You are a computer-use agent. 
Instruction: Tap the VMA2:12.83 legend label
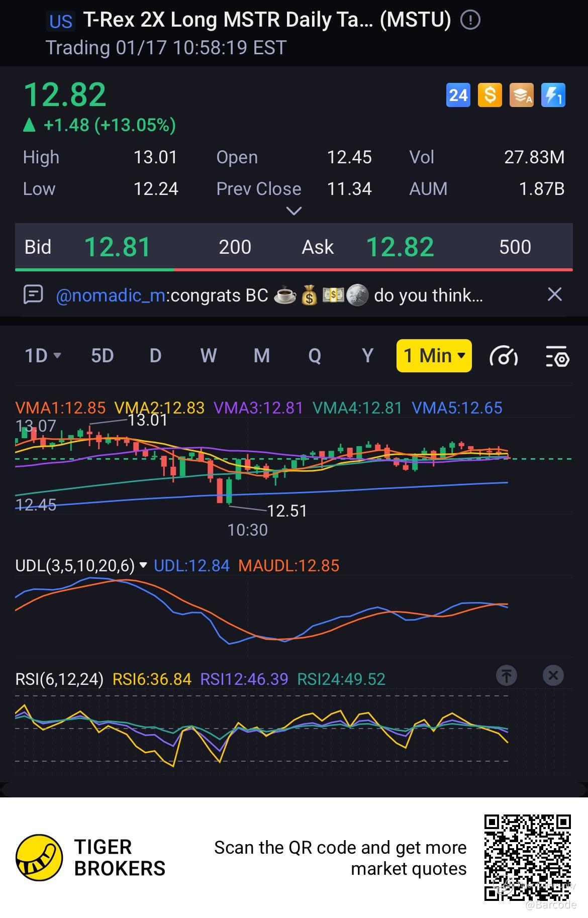(159, 407)
